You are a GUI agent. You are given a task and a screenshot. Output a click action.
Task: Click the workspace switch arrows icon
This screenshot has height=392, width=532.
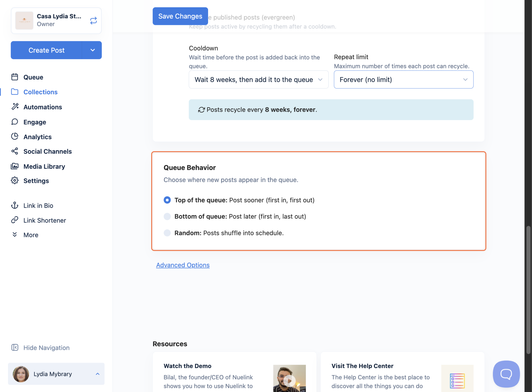[x=93, y=21]
